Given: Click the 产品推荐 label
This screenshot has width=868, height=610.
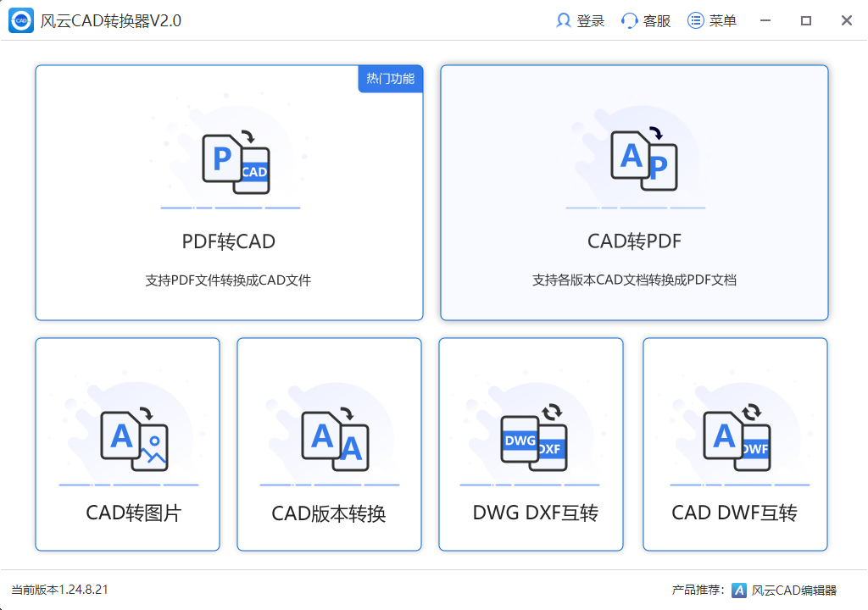Looking at the screenshot, I should (x=698, y=590).
